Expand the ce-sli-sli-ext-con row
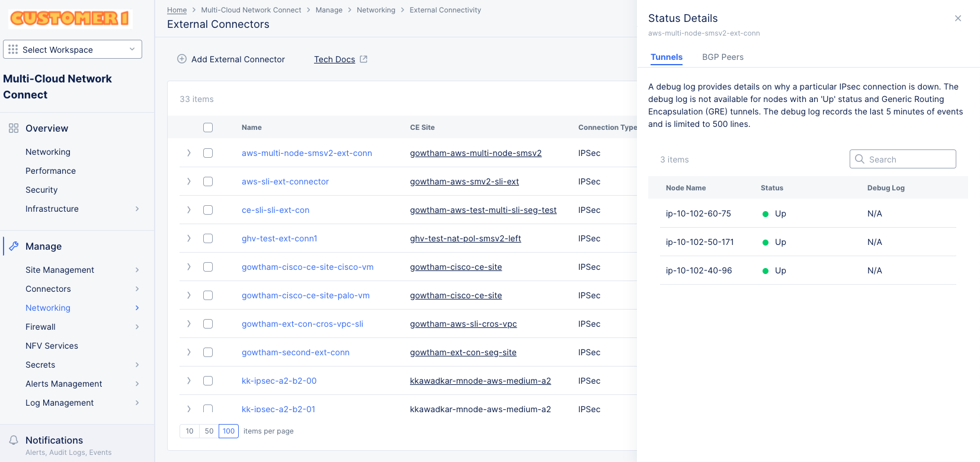This screenshot has width=980, height=462. 189,210
